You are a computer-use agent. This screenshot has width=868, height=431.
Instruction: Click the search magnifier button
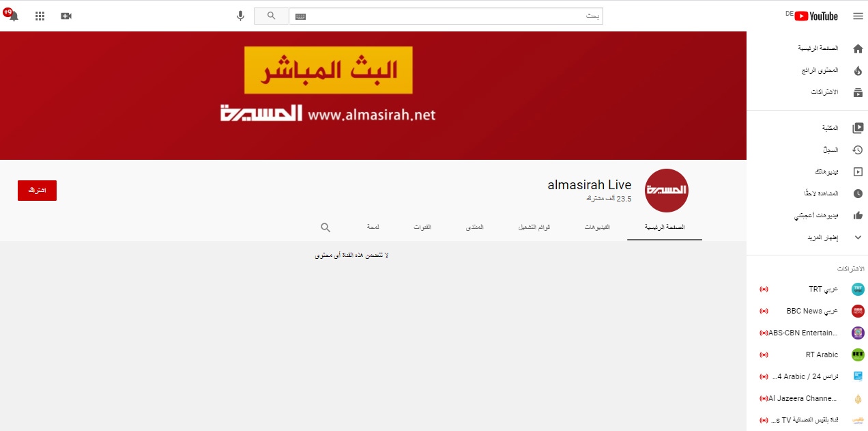[271, 16]
